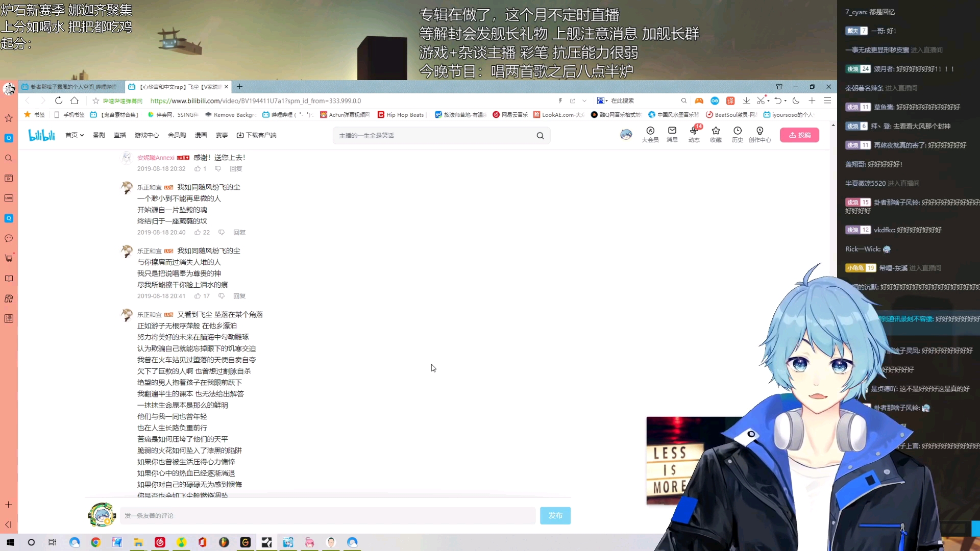Open the search engine selector dropdown
This screenshot has width=980, height=551.
coord(603,101)
